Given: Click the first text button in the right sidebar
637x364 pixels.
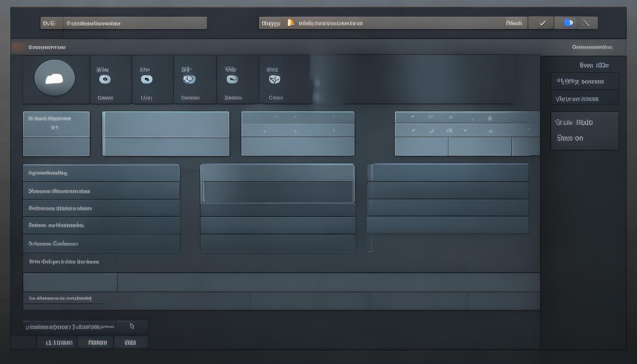Looking at the screenshot, I should (584, 82).
